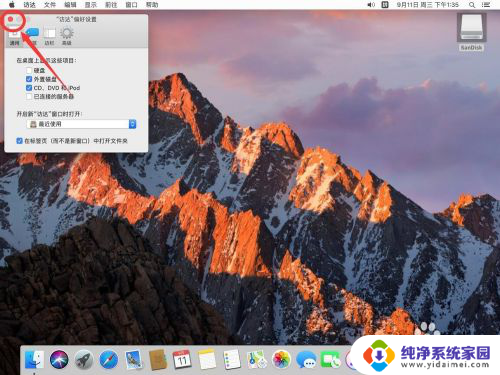The image size is (500, 375).
Task: Open the 显示 menu
Action: pyautogui.click(x=91, y=5)
